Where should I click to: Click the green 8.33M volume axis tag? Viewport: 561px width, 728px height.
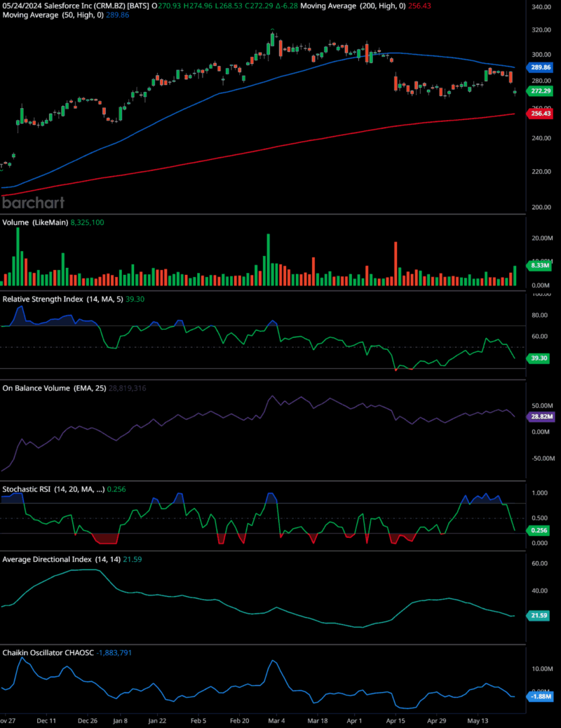539,266
